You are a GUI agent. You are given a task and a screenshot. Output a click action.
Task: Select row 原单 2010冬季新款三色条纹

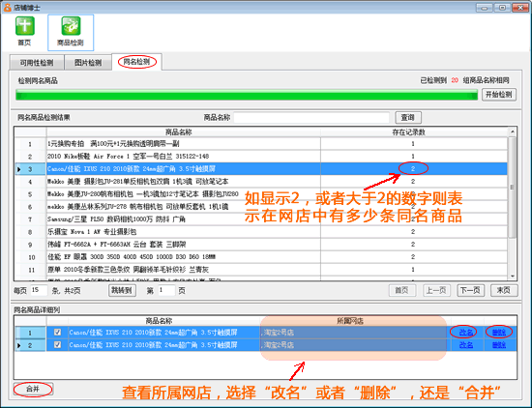(260, 270)
